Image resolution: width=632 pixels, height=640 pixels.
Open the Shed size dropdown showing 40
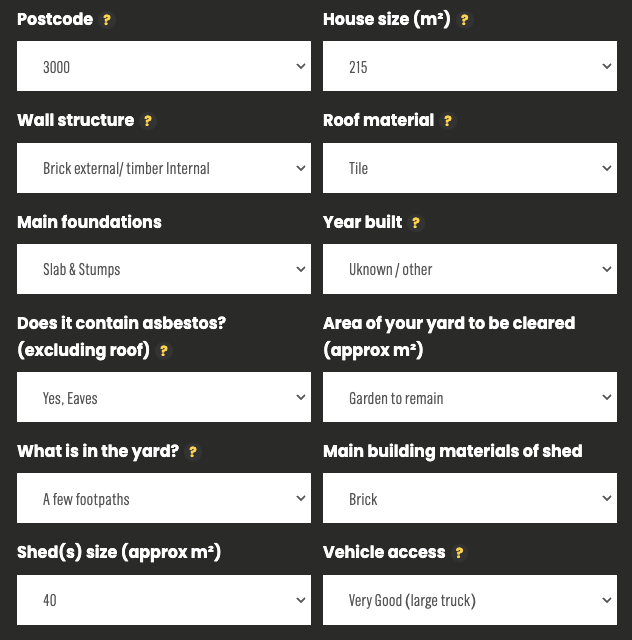(164, 600)
